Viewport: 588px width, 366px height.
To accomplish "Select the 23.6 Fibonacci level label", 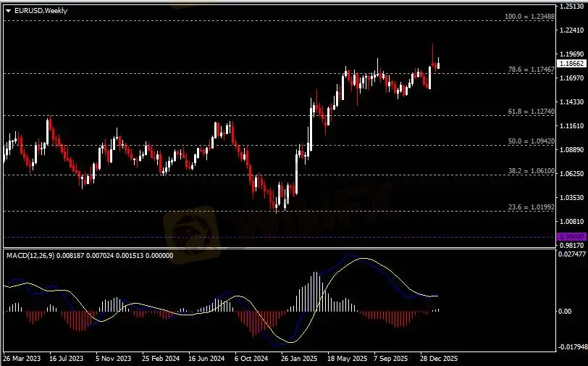I will tap(532, 207).
